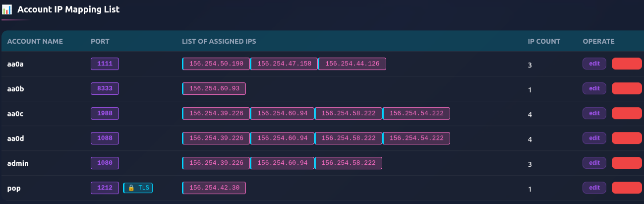Select IP 156.254.42.30 for pop
This screenshot has width=644, height=204.
click(214, 188)
